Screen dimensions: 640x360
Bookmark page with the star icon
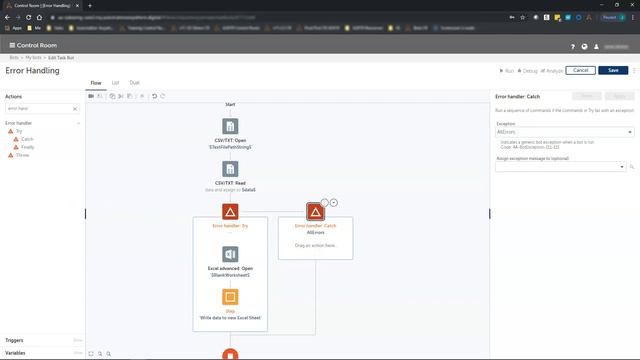[x=522, y=18]
